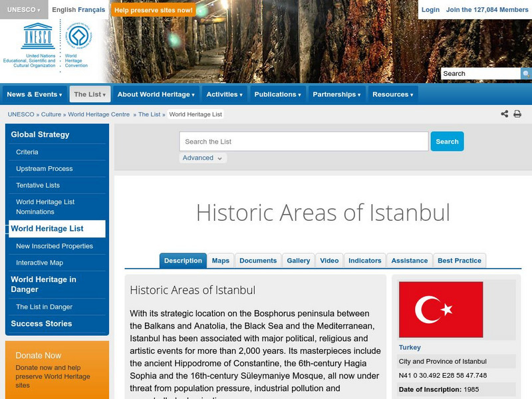532x399 pixels.
Task: Select English language option
Action: pos(64,10)
